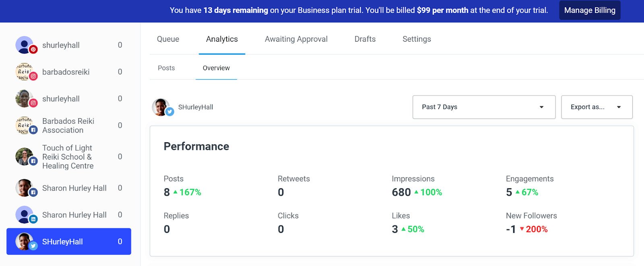This screenshot has height=266, width=644.
Task: Click the New Followers metric label
Action: click(x=531, y=216)
